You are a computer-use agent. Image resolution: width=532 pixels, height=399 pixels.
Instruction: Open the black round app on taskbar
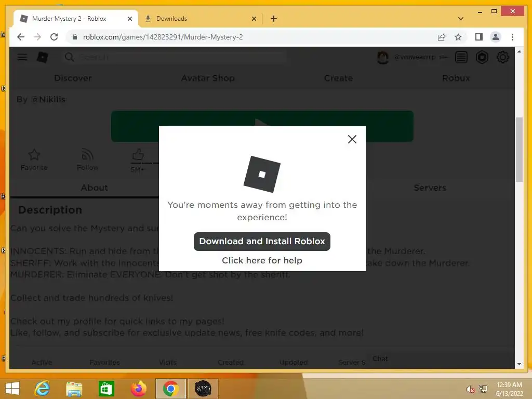point(203,389)
